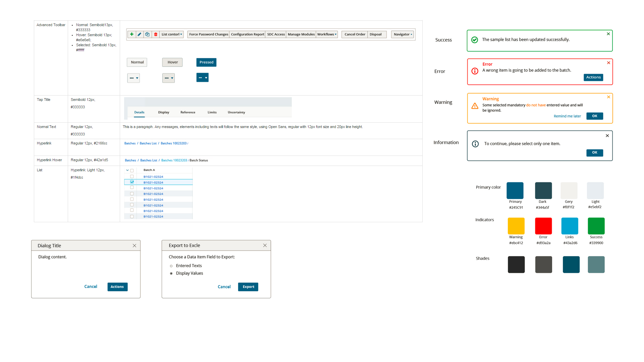644x362 pixels.
Task: Click the Batches List breadcrumb link
Action: pyautogui.click(x=148, y=143)
